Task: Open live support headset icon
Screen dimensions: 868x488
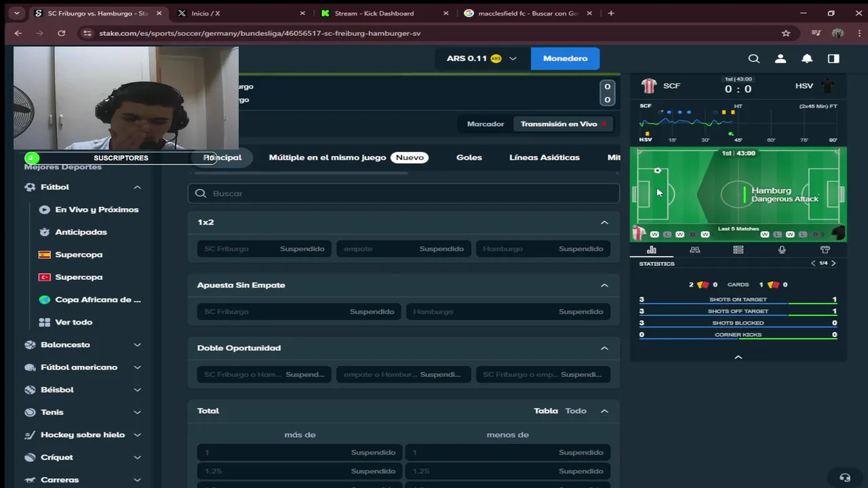Action: click(844, 478)
